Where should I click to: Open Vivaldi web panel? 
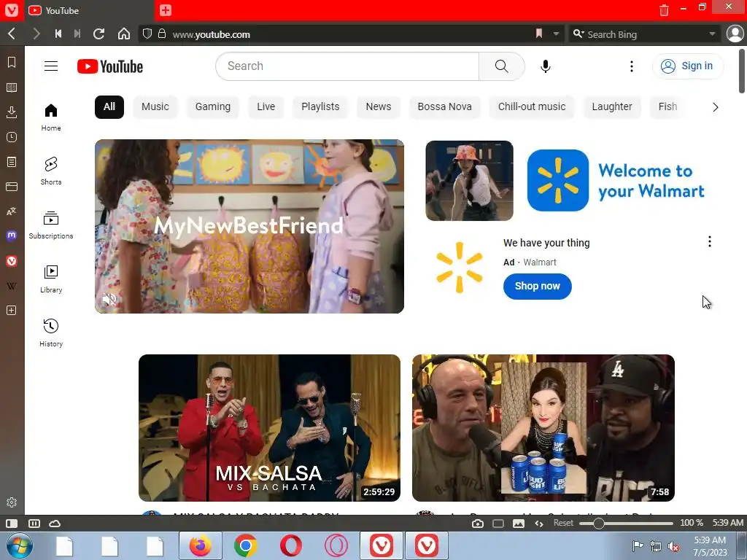[x=12, y=261]
